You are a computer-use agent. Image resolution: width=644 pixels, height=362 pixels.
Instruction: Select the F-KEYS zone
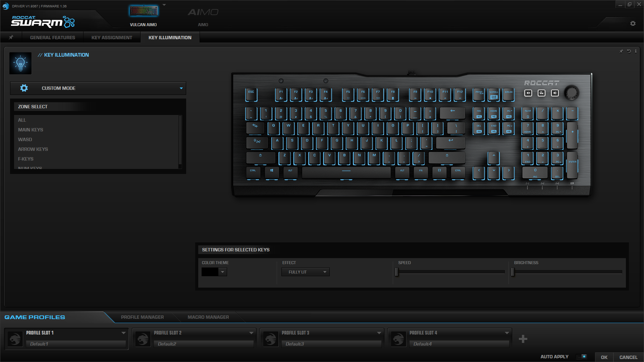point(26,159)
